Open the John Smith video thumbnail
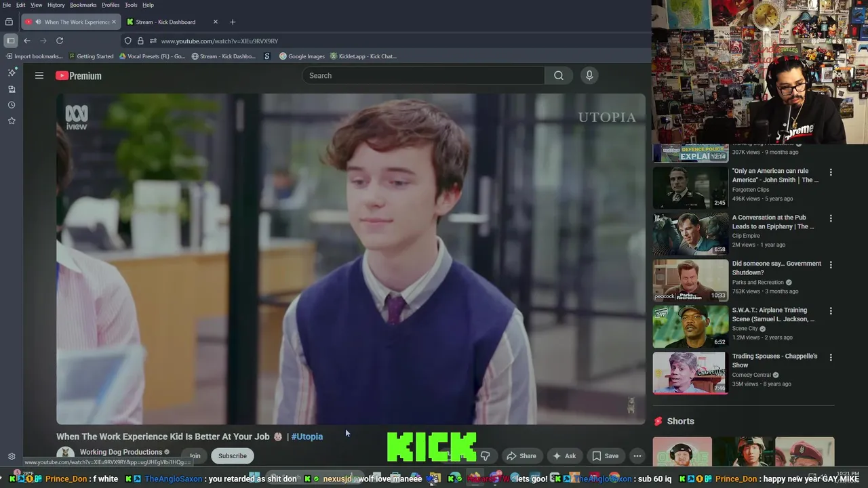Viewport: 868px width, 488px height. (x=690, y=187)
